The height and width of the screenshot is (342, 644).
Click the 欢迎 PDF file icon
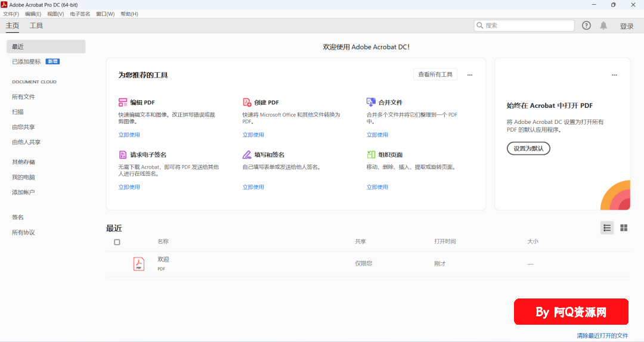139,263
